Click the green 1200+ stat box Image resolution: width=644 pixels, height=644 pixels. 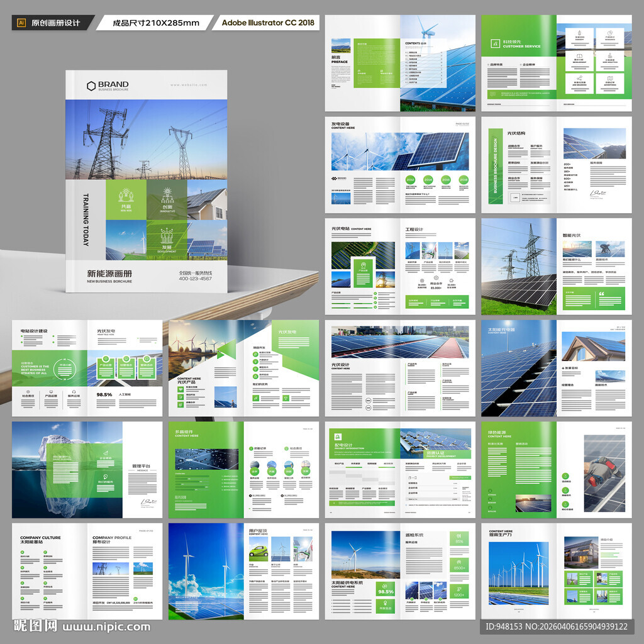tap(458, 591)
